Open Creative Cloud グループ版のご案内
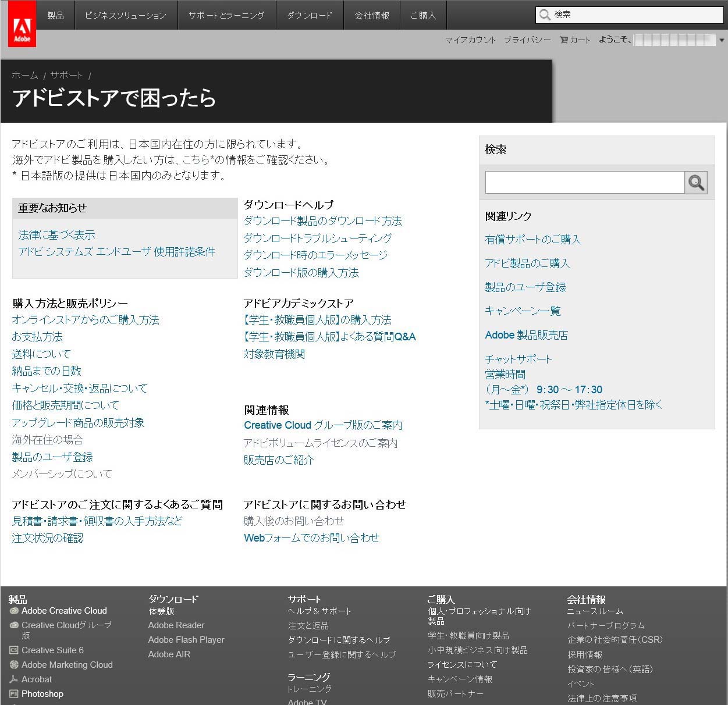This screenshot has width=728, height=705. [x=324, y=425]
